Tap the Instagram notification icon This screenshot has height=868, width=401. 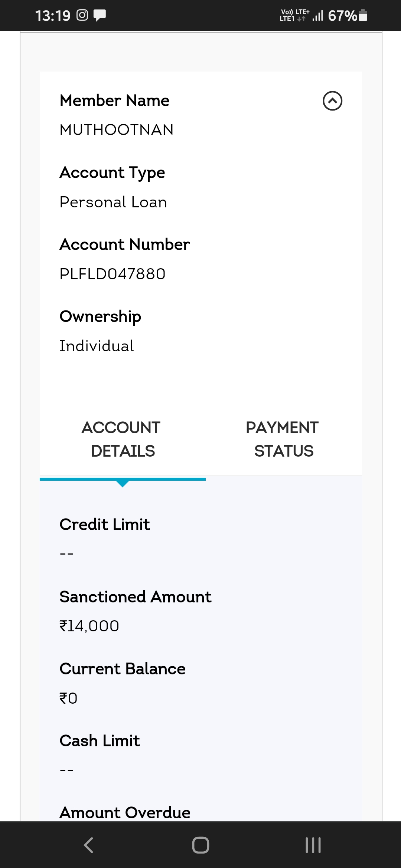(x=82, y=15)
